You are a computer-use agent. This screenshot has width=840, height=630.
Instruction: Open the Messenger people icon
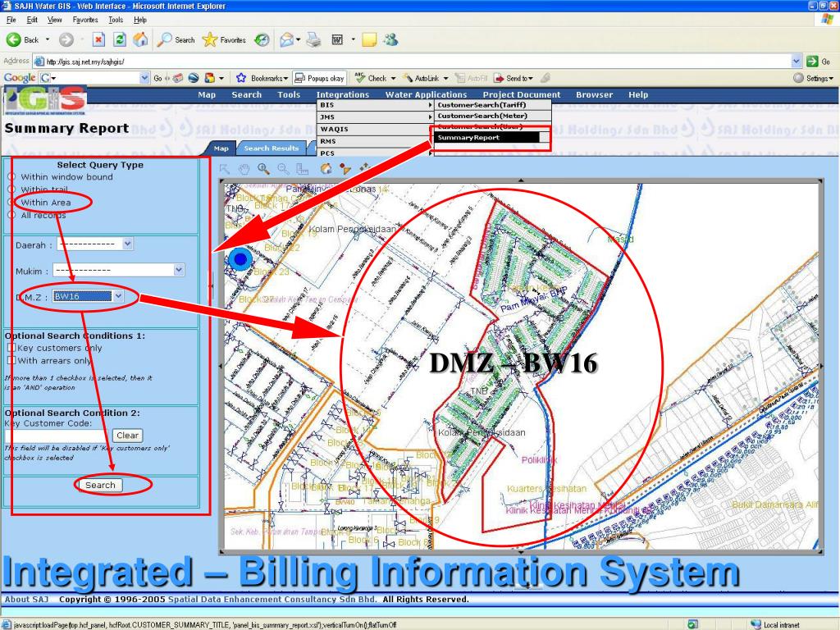point(390,39)
